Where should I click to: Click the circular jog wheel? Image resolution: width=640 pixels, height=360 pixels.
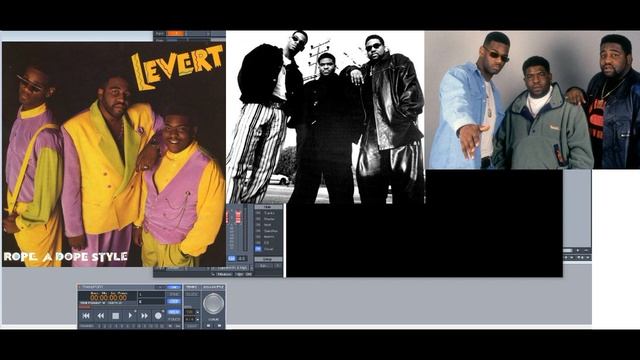tap(213, 303)
